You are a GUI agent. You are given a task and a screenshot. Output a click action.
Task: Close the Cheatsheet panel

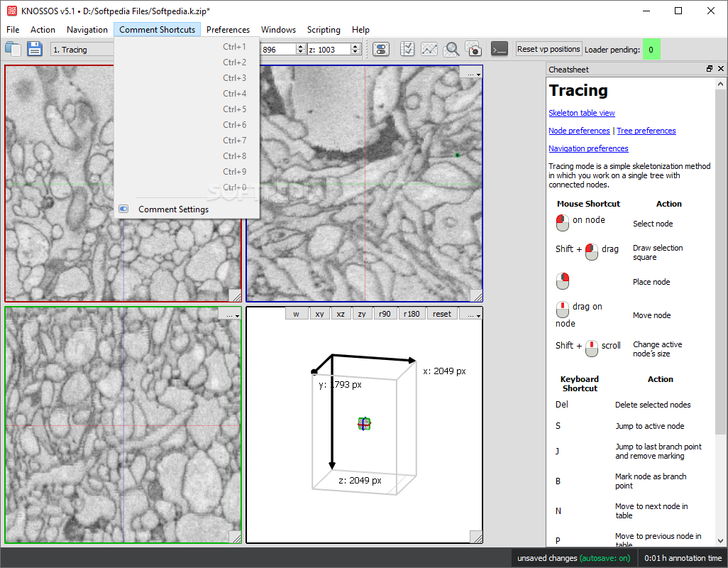[721, 69]
